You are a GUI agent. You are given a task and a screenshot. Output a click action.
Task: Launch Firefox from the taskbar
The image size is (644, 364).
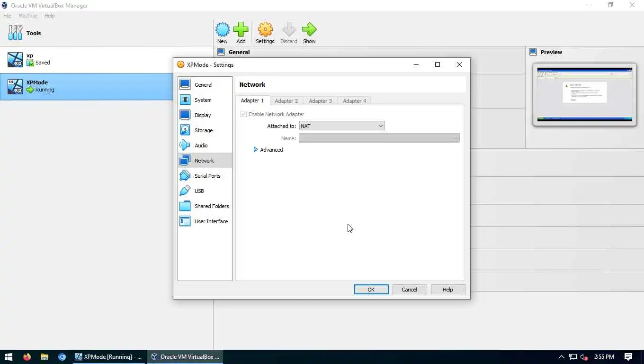27,357
